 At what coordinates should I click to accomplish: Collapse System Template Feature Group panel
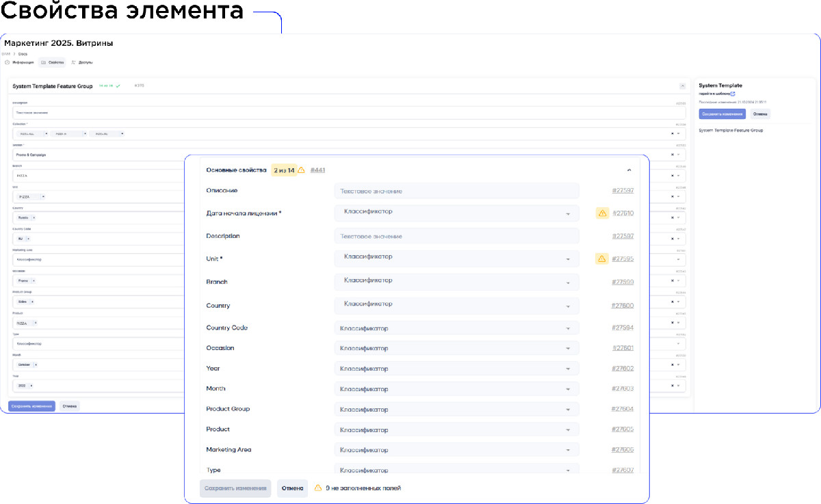(x=682, y=86)
